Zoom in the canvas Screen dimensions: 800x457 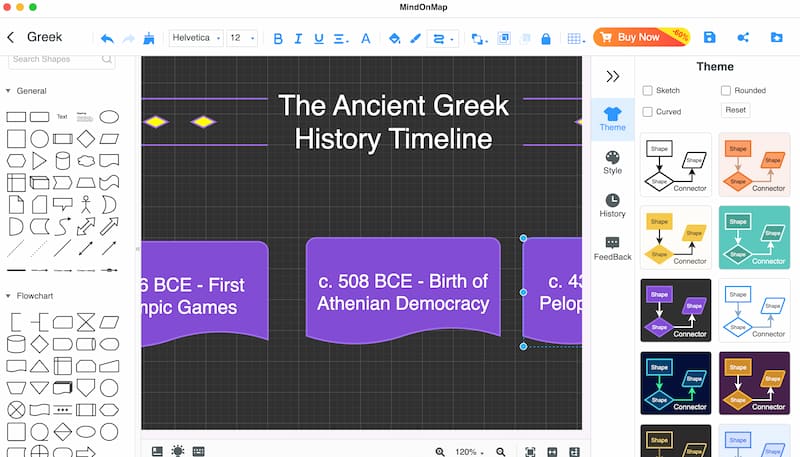440,452
